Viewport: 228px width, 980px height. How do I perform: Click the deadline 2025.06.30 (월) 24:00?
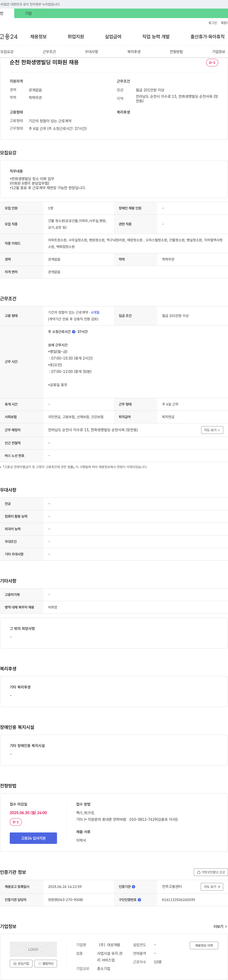point(28,813)
